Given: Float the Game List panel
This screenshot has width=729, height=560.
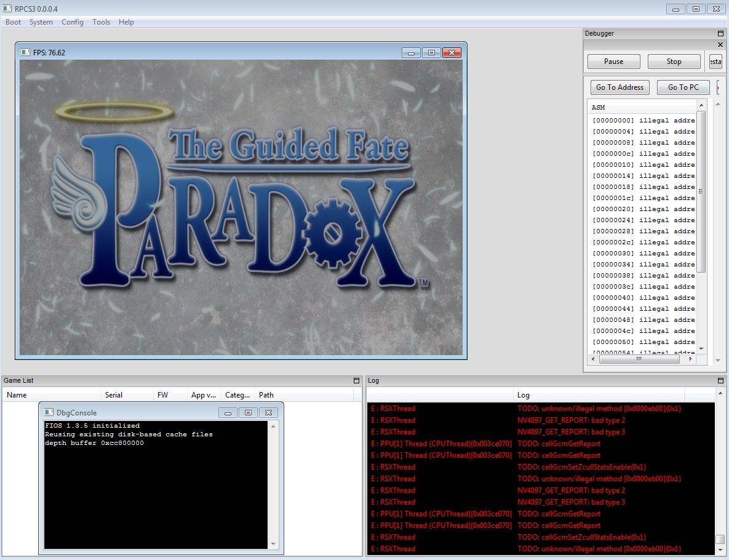Looking at the screenshot, I should tap(357, 380).
